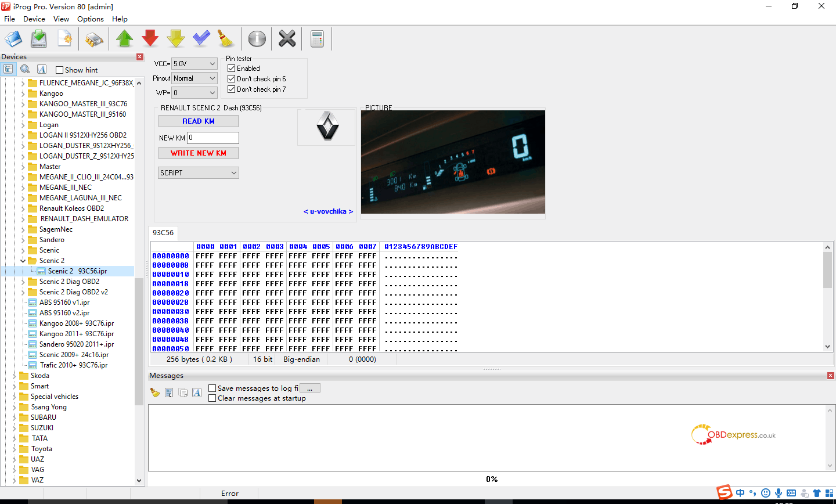
Task: Create a new file with the blank page icon
Action: [x=64, y=39]
